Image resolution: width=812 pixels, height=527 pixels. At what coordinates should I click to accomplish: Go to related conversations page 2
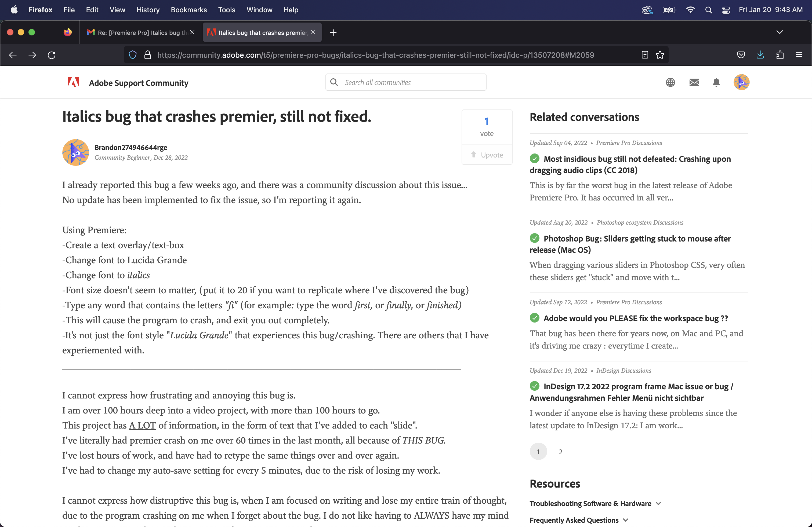pyautogui.click(x=560, y=452)
